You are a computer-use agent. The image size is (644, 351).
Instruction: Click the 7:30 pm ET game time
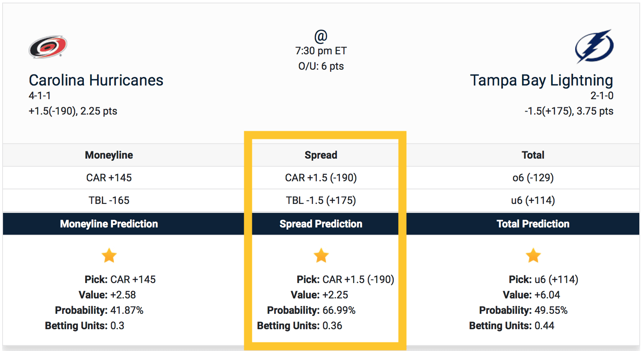click(321, 51)
